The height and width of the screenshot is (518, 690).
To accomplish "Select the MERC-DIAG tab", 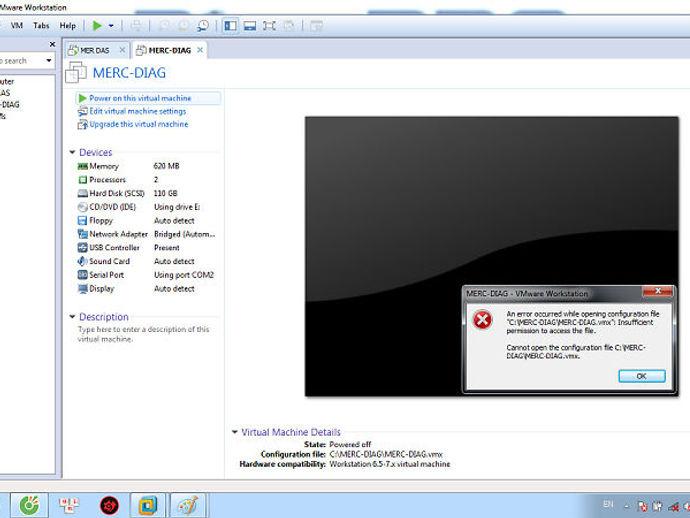I will click(169, 50).
